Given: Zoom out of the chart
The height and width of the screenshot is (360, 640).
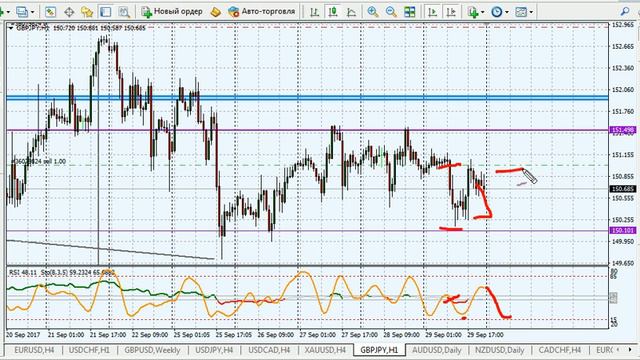Looking at the screenshot, I should click(391, 12).
